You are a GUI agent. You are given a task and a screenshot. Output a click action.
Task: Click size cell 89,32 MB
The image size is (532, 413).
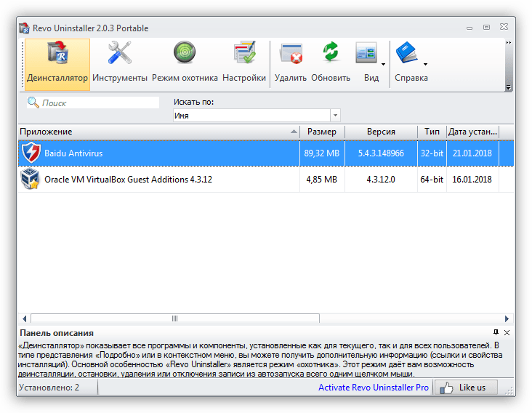tap(322, 153)
